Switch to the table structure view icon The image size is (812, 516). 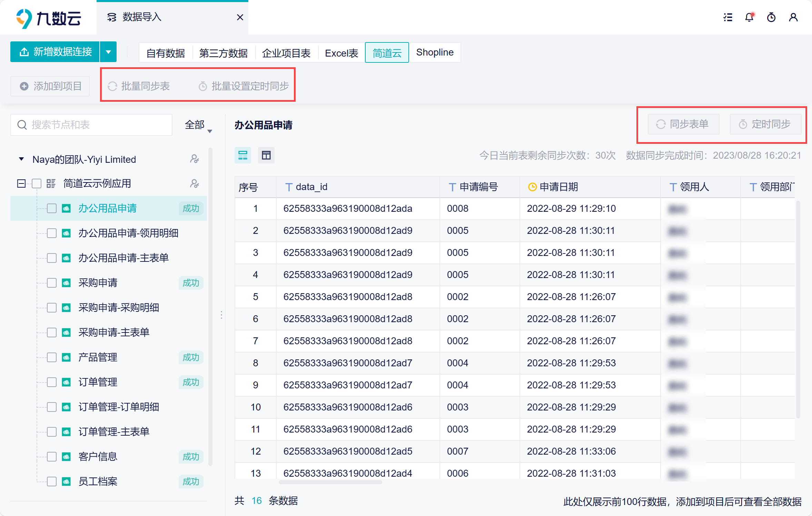click(x=266, y=155)
